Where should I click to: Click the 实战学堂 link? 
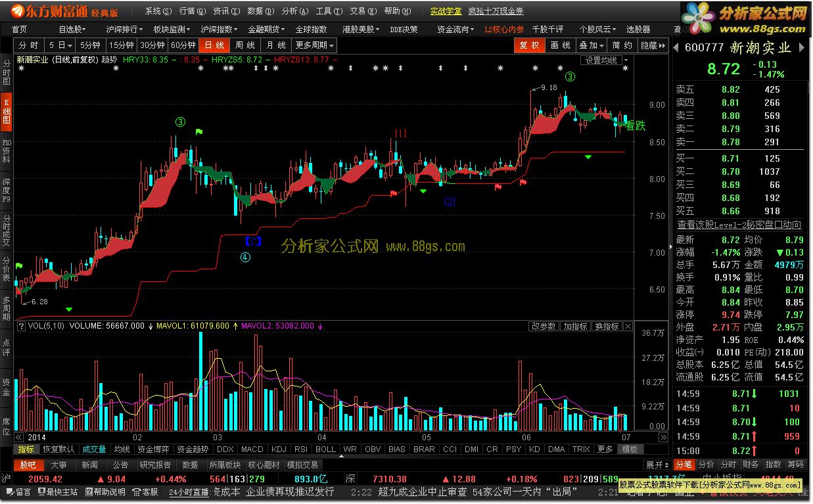(x=446, y=11)
